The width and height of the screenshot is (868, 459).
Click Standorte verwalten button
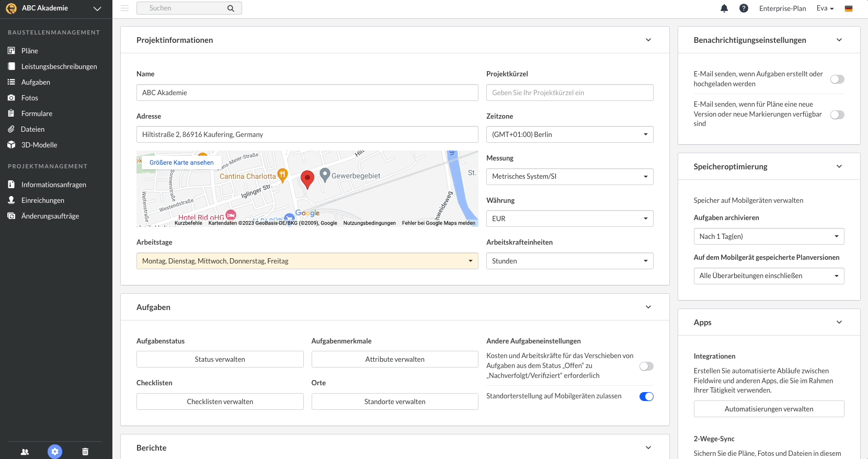click(395, 401)
